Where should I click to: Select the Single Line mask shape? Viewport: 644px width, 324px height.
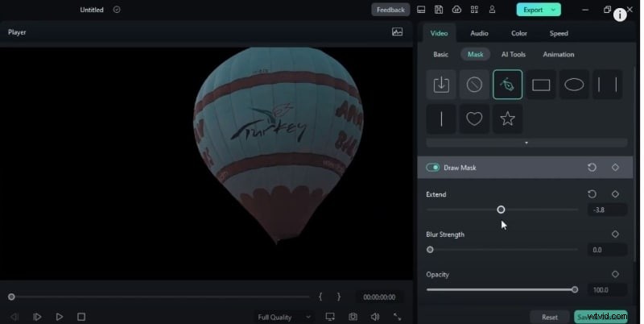(441, 118)
